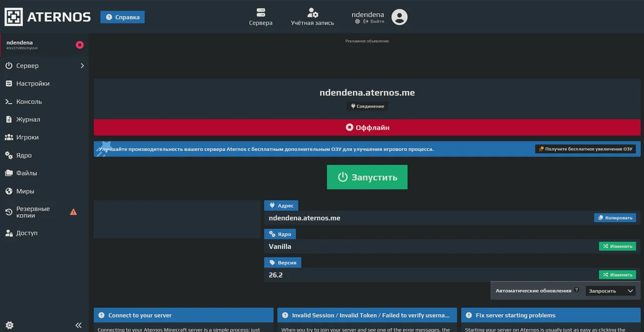This screenshot has width=644, height=332.
Task: Click the Сервер power icon in sidebar
Action: click(9, 65)
